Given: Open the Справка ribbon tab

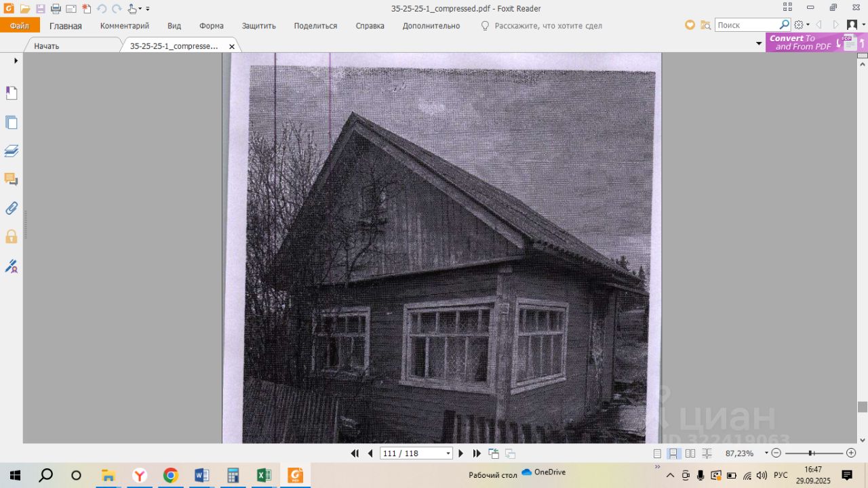Looking at the screenshot, I should [370, 26].
